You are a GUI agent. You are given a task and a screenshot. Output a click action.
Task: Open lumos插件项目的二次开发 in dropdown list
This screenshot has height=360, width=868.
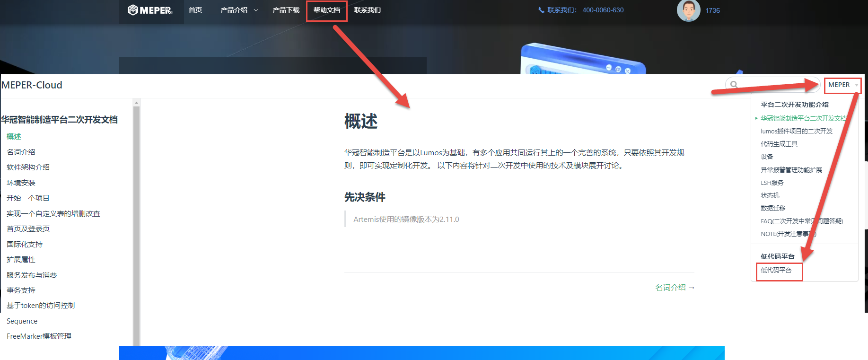coord(797,131)
